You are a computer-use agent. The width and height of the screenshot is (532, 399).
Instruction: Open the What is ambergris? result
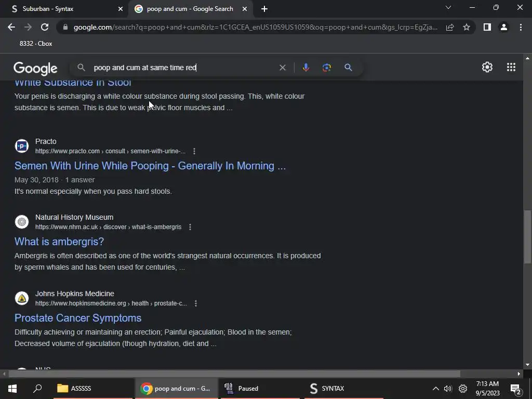[59, 242]
